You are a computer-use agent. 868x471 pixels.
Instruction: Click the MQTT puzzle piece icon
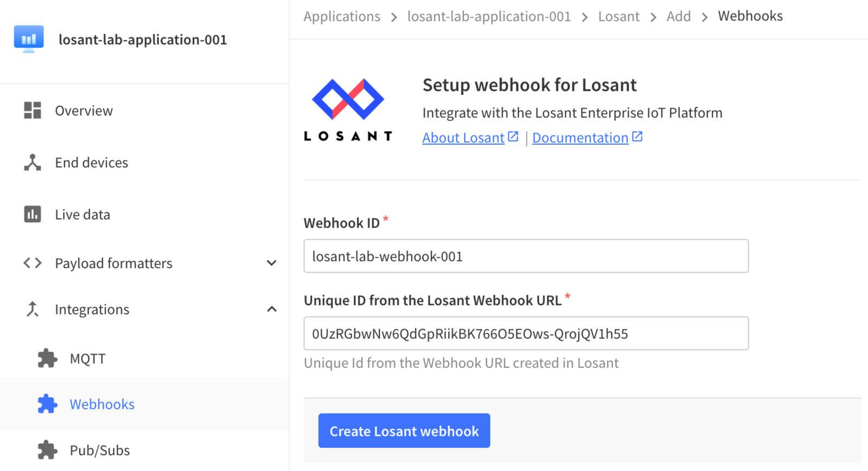coord(47,358)
